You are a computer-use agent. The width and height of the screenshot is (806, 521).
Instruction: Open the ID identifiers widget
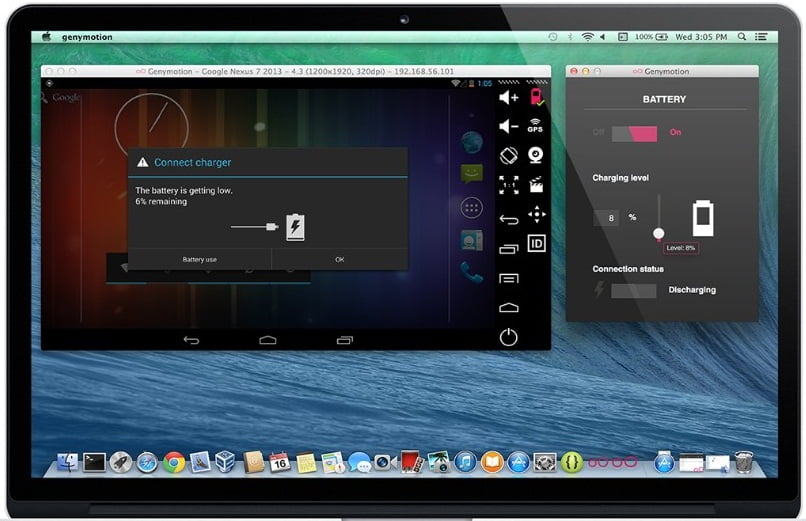click(x=536, y=244)
